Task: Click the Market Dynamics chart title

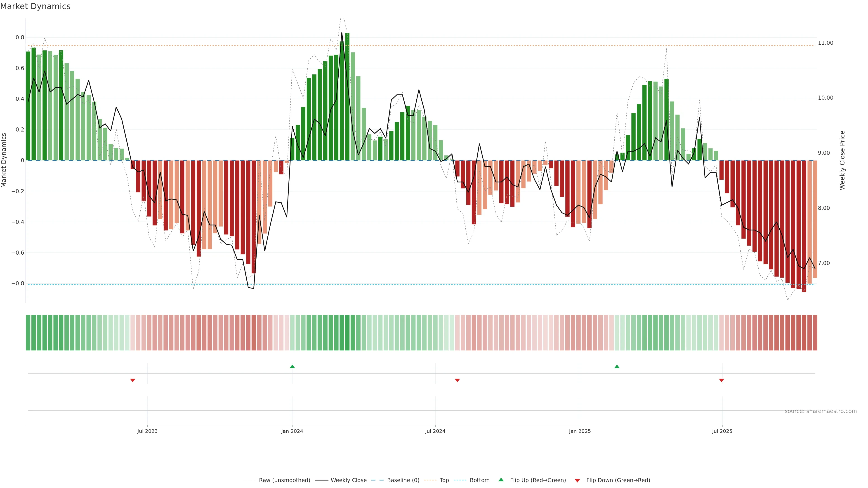Action: pyautogui.click(x=35, y=6)
